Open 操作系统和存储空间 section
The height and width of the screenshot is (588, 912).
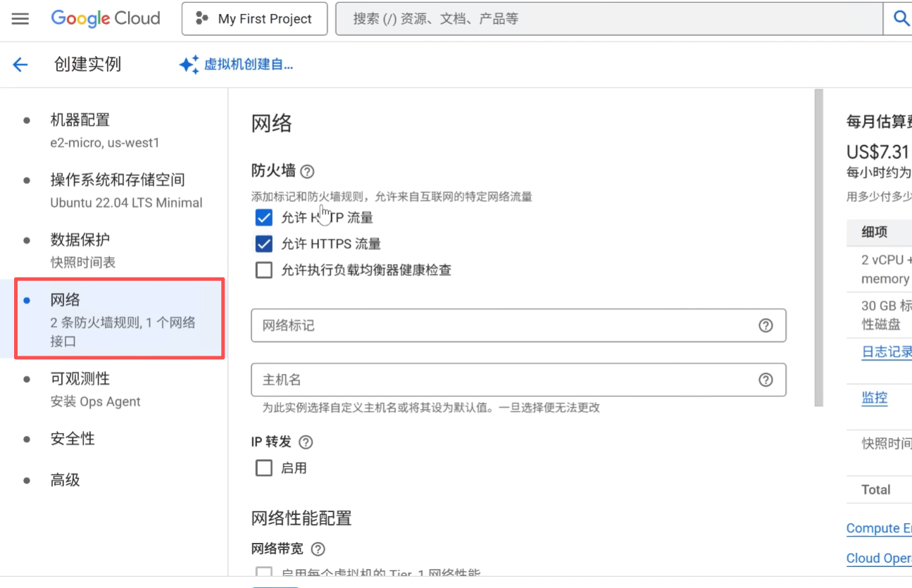tap(117, 180)
